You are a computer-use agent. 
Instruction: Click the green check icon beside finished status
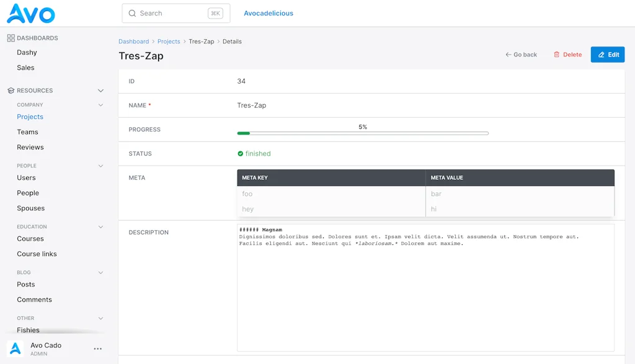point(240,153)
